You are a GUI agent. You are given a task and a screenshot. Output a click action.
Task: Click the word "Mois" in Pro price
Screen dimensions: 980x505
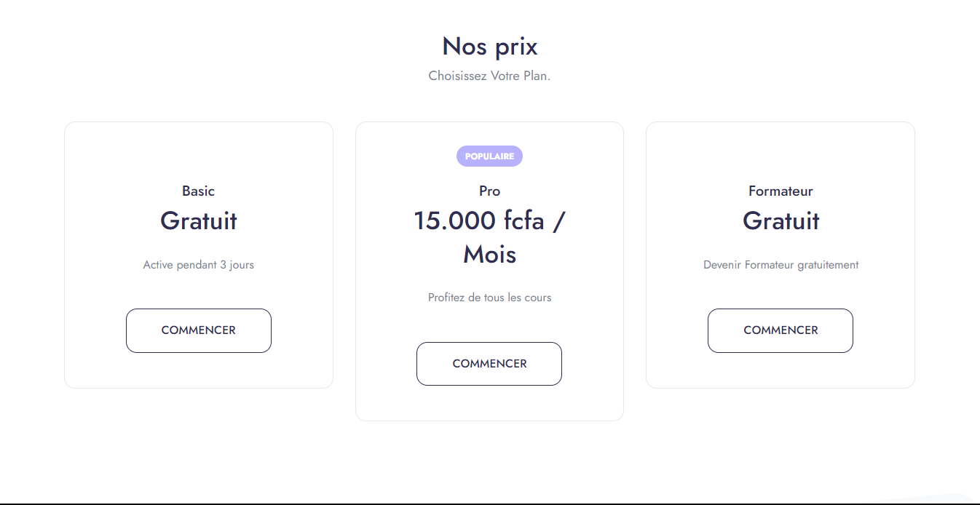490,254
